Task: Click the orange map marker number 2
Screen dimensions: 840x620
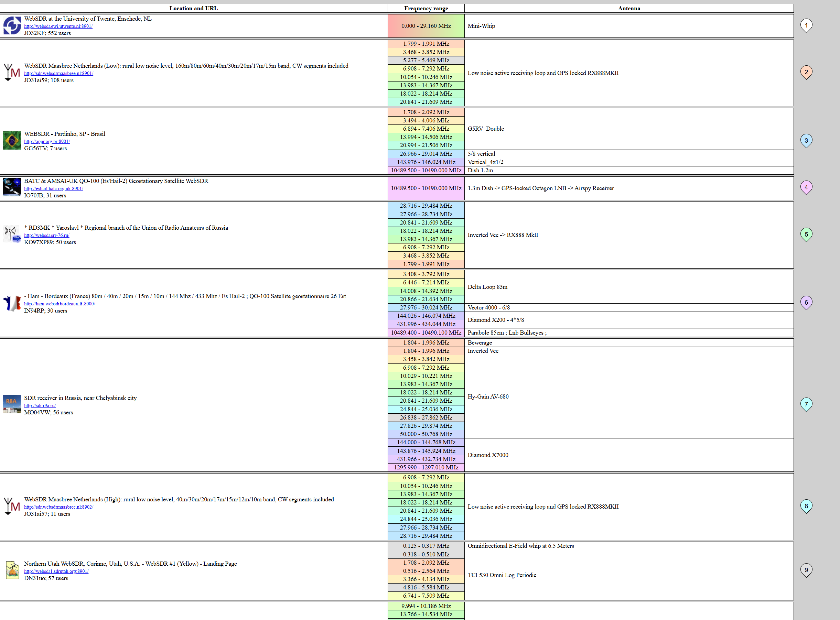Action: pyautogui.click(x=806, y=72)
